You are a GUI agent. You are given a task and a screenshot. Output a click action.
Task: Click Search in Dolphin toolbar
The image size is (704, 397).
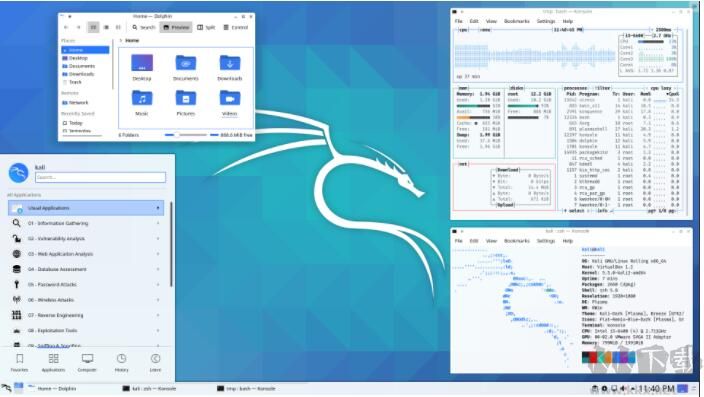pyautogui.click(x=143, y=27)
